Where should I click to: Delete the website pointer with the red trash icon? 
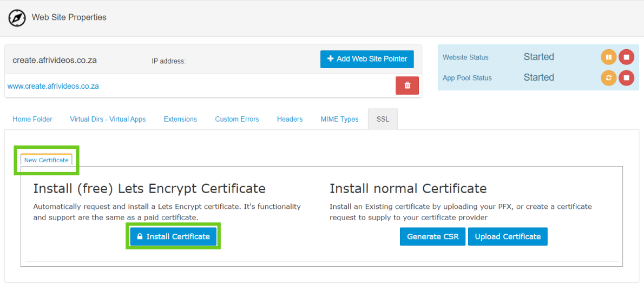point(407,85)
